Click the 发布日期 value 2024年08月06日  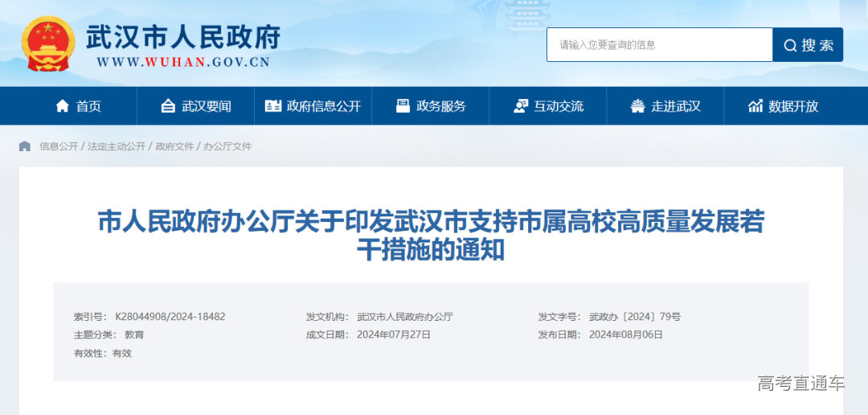click(625, 335)
